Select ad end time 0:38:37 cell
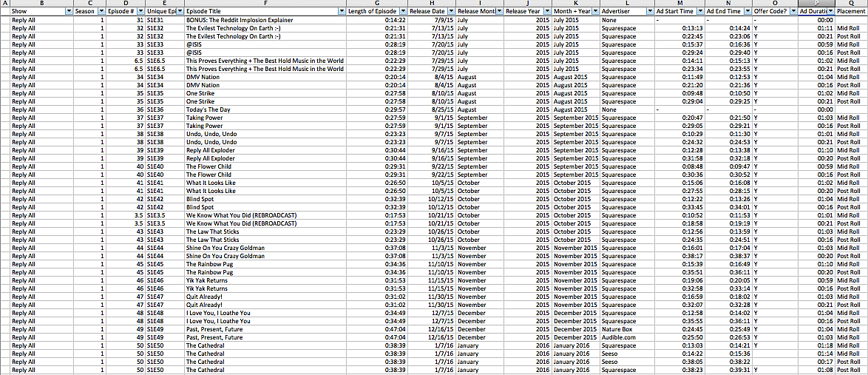Screen dimensions: 868x375 tap(728, 256)
